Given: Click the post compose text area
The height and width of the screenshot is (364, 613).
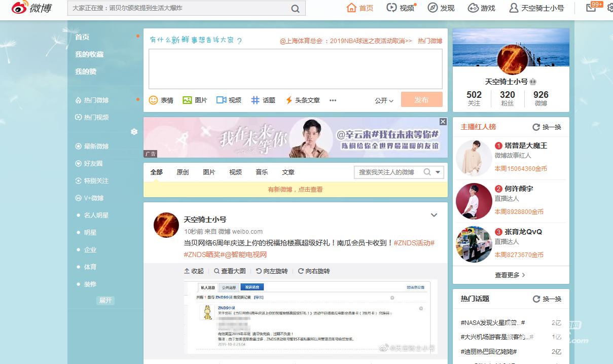Looking at the screenshot, I should (295, 69).
